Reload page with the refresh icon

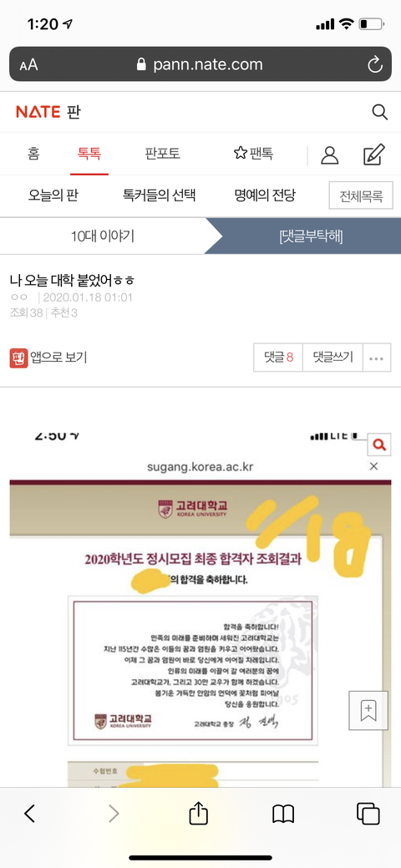375,65
